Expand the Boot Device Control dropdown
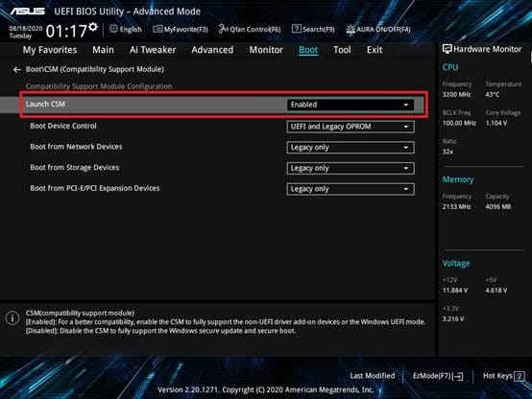 point(351,127)
